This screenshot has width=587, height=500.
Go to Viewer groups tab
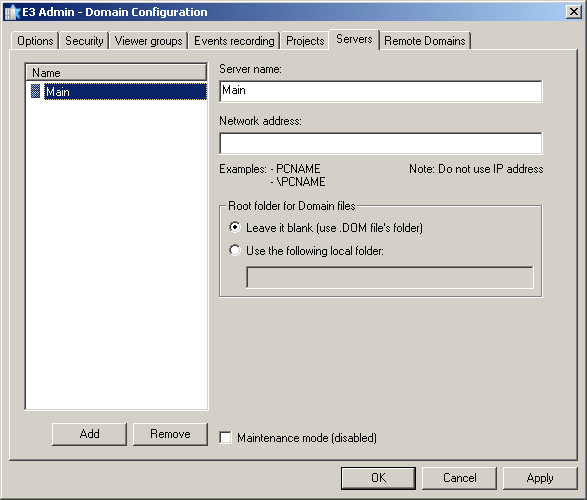(x=149, y=40)
